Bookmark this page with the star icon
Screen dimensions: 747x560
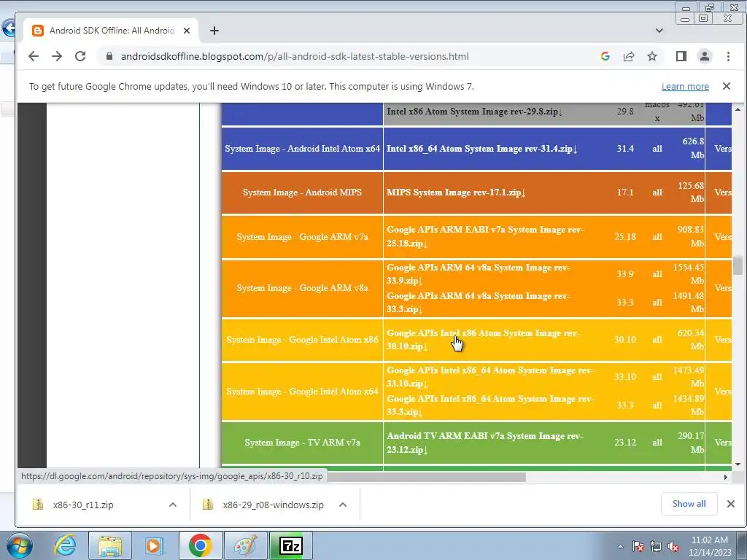pos(652,56)
